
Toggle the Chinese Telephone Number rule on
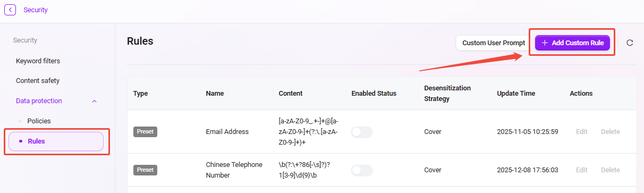362,170
